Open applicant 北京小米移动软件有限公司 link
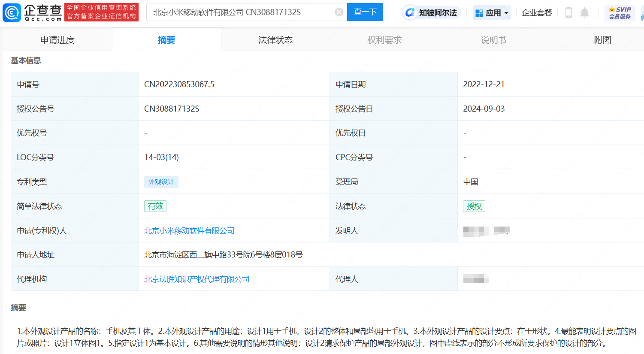 [189, 231]
